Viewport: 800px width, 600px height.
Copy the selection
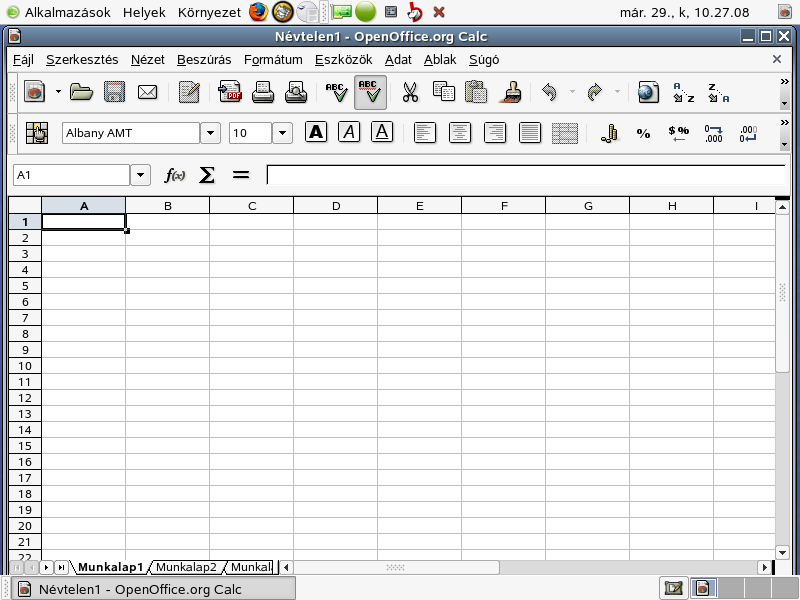coord(443,92)
